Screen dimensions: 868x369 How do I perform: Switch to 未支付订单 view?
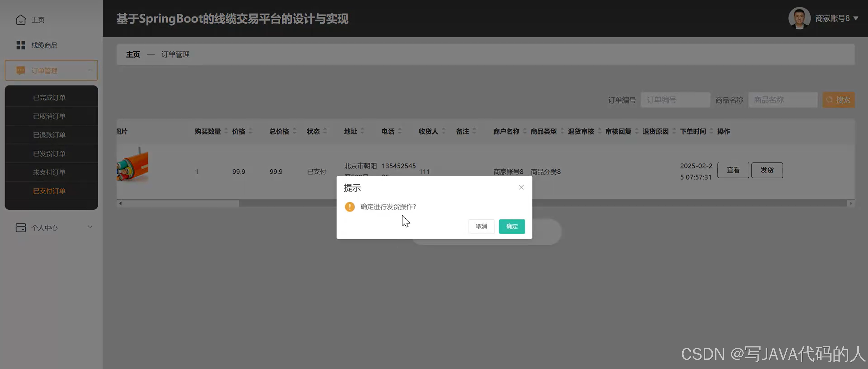[x=49, y=172]
